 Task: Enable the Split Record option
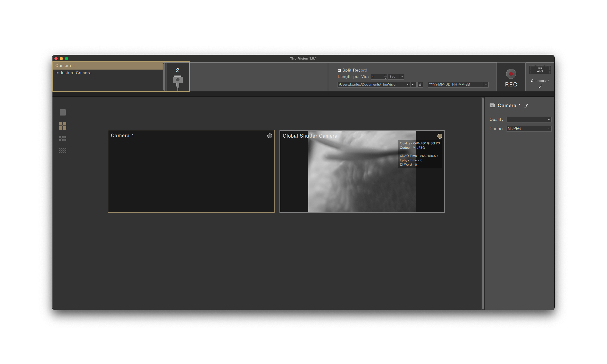[x=340, y=70]
